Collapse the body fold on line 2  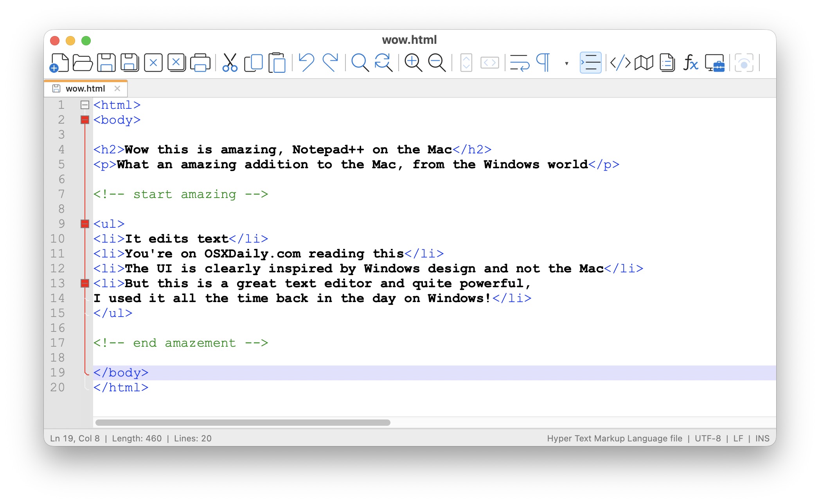pos(85,120)
